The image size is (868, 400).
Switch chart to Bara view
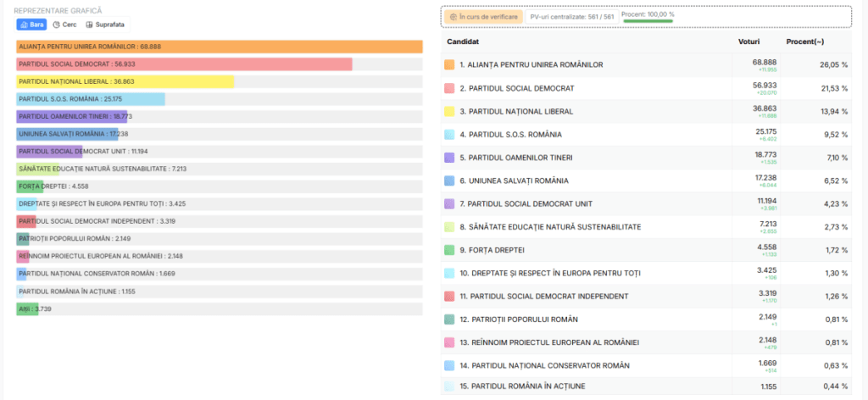tap(31, 25)
